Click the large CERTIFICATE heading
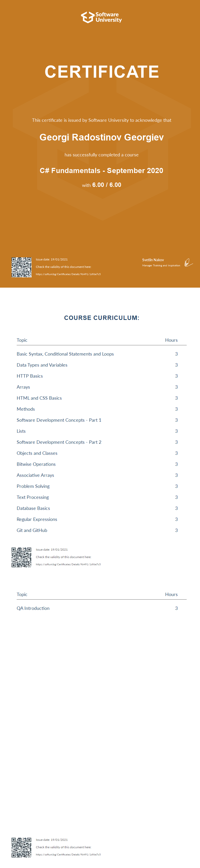This screenshot has width=200, height=868. [102, 72]
